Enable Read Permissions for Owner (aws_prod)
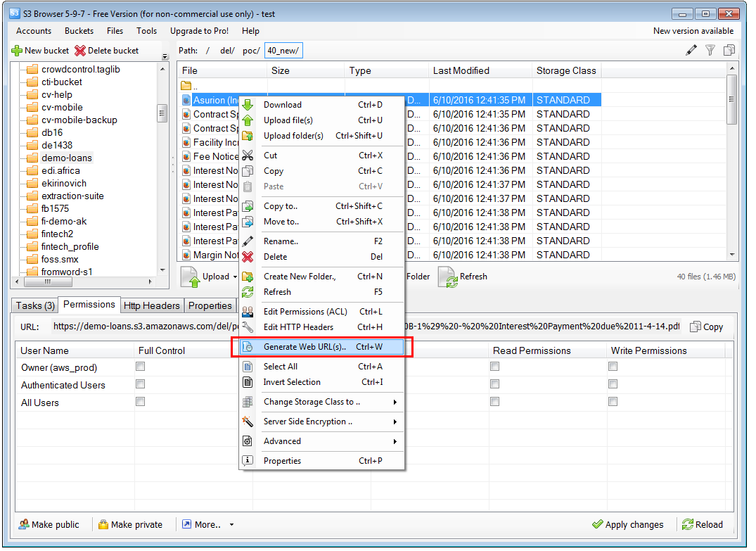756x551 pixels. 494,367
